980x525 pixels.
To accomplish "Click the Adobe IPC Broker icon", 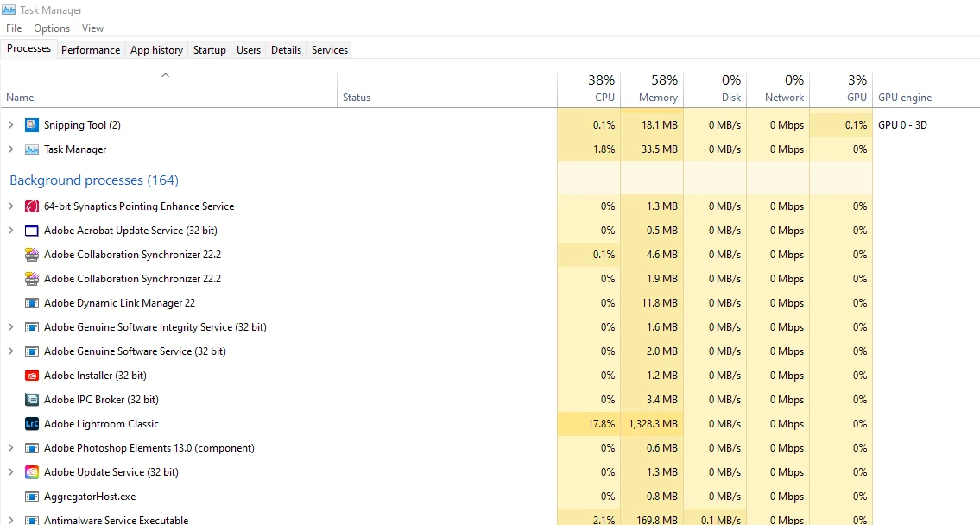I will 32,400.
